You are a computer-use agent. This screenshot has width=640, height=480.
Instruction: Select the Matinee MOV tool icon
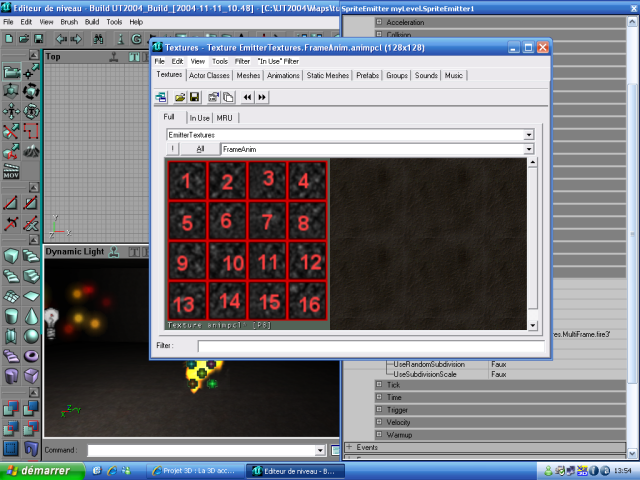click(x=11, y=172)
